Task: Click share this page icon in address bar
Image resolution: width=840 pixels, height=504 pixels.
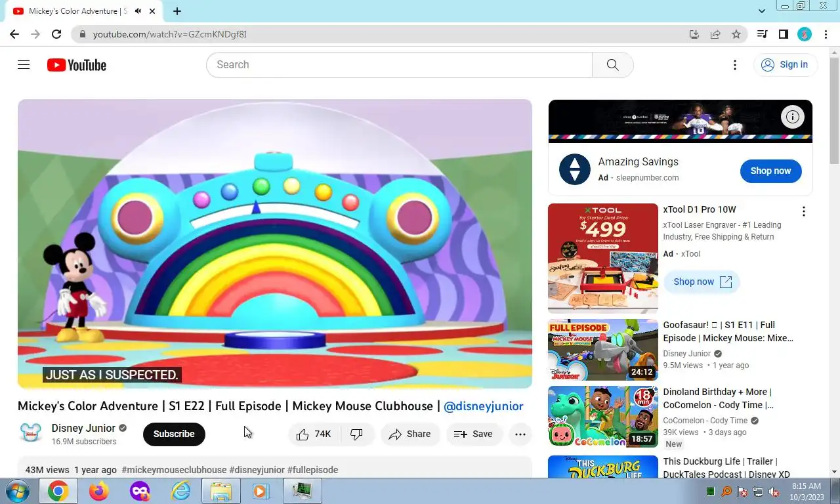Action: [x=715, y=34]
